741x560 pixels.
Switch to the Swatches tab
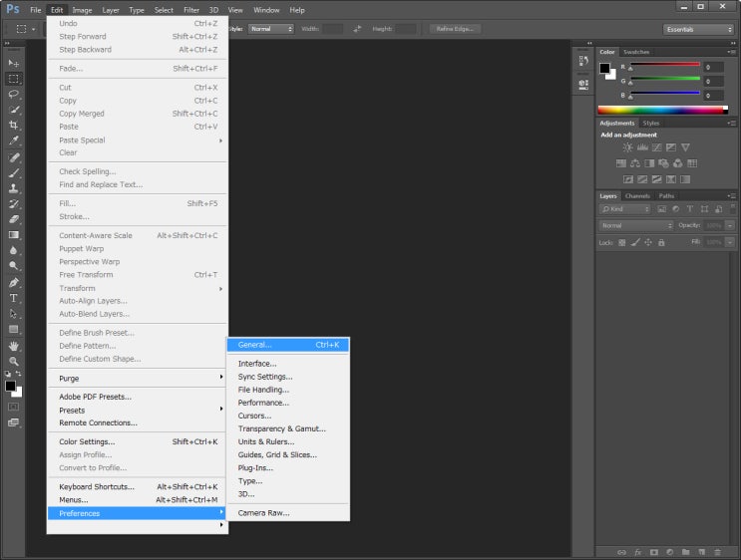pyautogui.click(x=636, y=52)
